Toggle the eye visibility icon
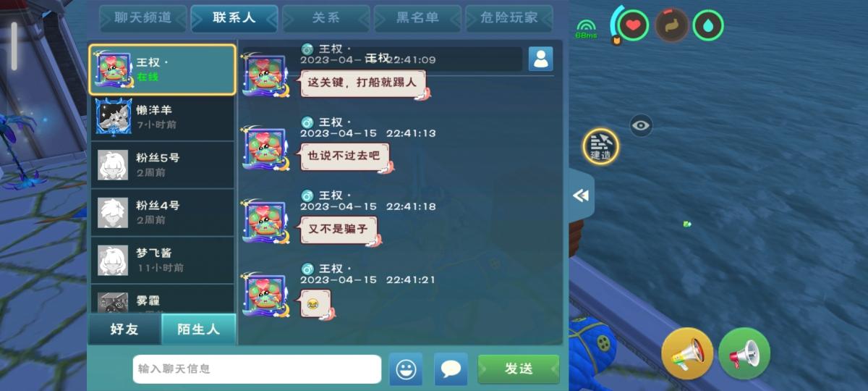868x391 pixels. [641, 125]
